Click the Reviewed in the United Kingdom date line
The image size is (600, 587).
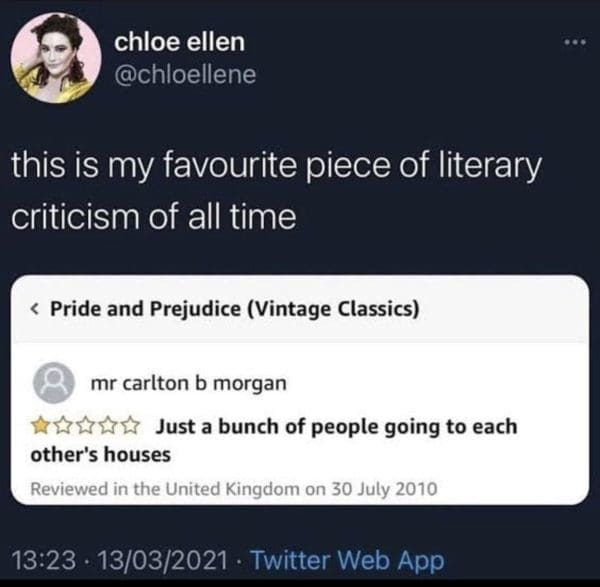pyautogui.click(x=233, y=489)
